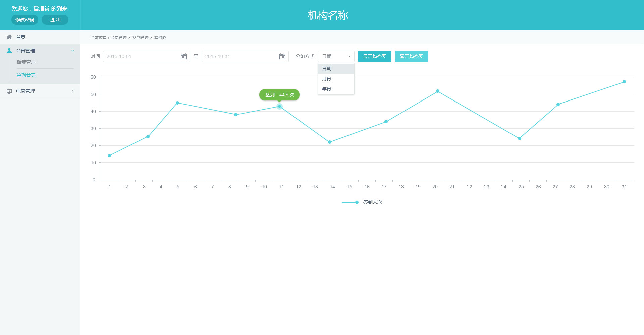Choose 日期 option in the dropdown list
This screenshot has height=335, width=644.
click(x=336, y=69)
